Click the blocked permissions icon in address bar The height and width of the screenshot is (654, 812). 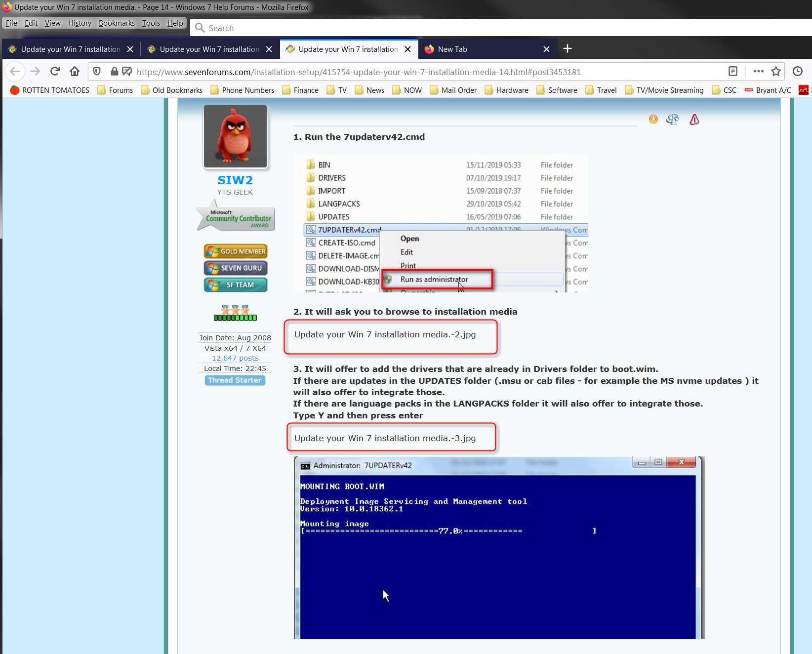click(x=127, y=72)
